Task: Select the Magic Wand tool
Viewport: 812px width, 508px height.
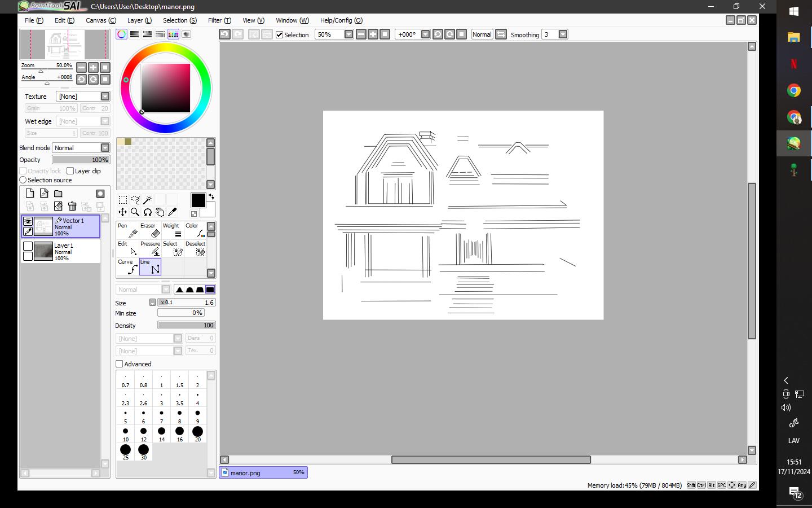Action: (x=148, y=200)
